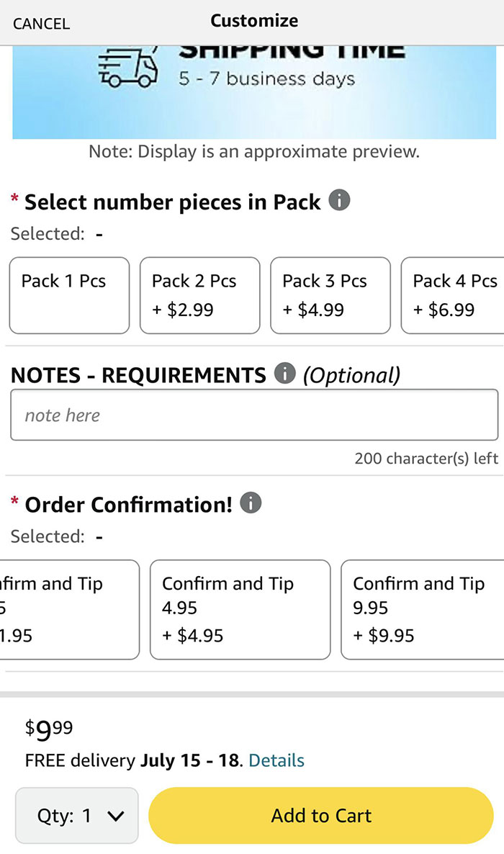Image resolution: width=504 pixels, height=854 pixels.
Task: Select the leftmost Confirm and Tip option
Action: coord(65,608)
